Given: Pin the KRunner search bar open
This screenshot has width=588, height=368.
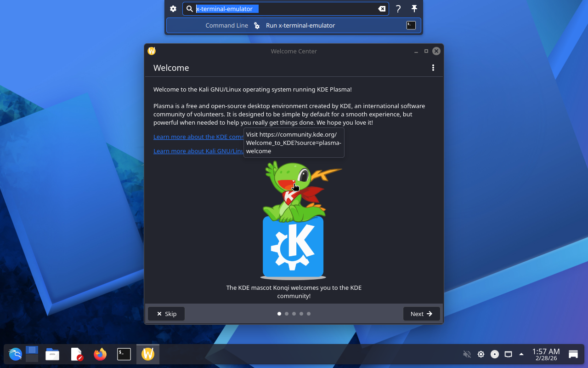Looking at the screenshot, I should [x=414, y=9].
